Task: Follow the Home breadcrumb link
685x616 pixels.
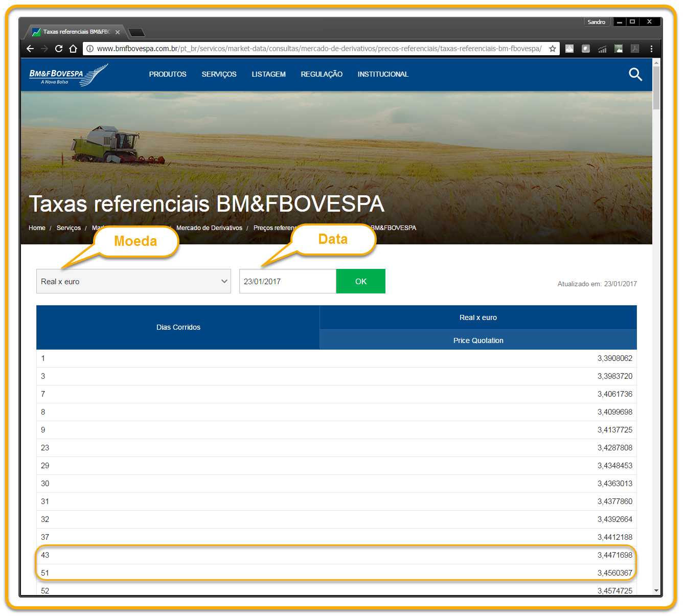Action: pos(37,228)
